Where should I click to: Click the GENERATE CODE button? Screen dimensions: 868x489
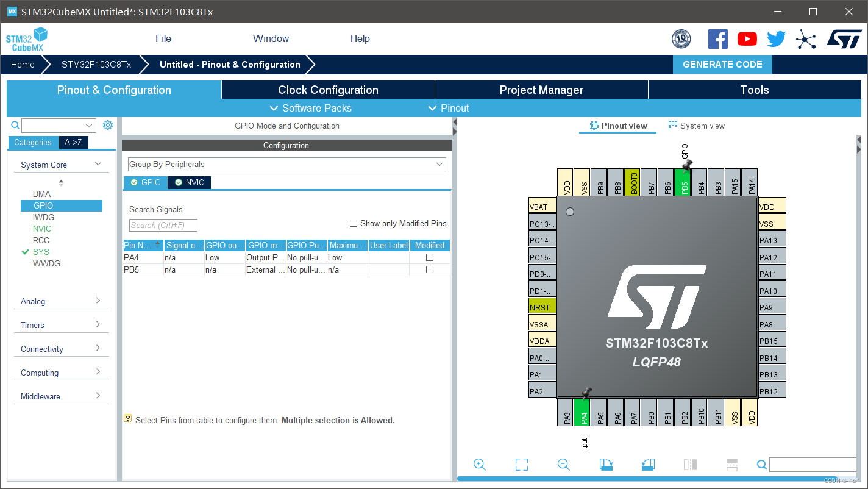[x=722, y=64]
